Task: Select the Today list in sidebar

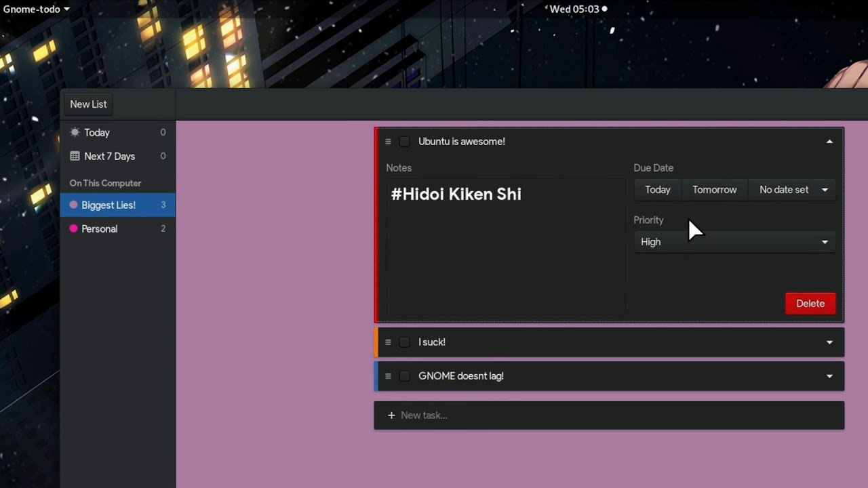Action: tap(117, 132)
